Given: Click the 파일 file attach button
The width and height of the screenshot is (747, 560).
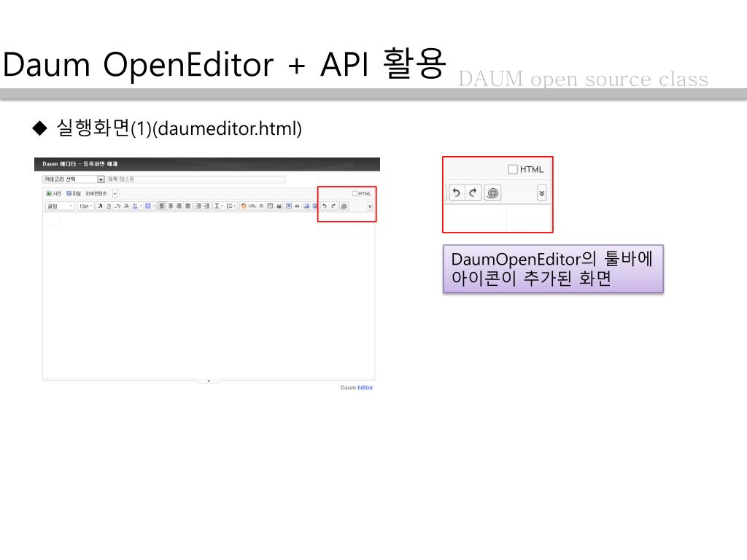Looking at the screenshot, I should 74,194.
